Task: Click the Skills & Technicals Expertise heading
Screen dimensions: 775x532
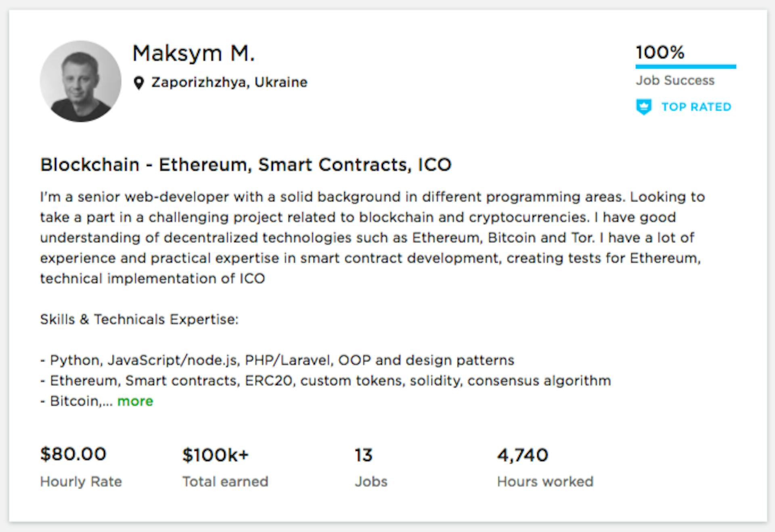Action: click(139, 319)
